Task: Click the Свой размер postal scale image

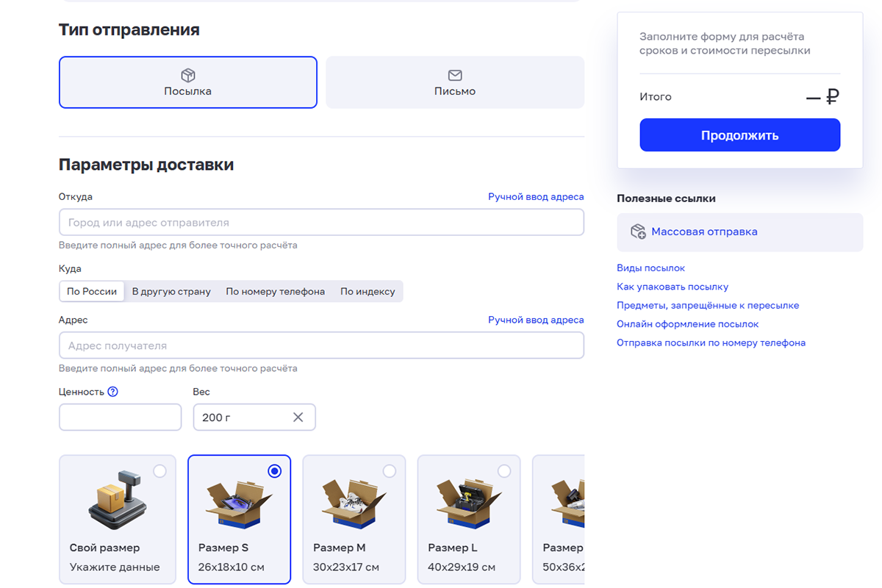Action: tap(118, 498)
